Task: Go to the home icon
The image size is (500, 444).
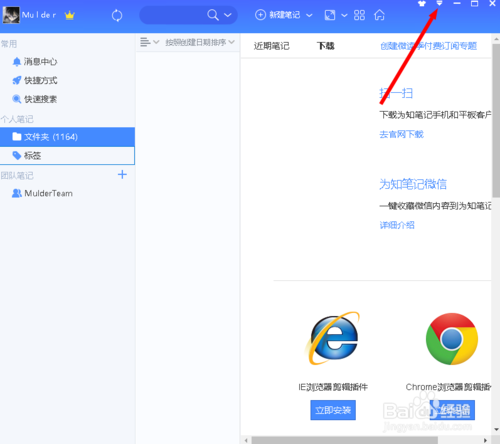Action: (x=379, y=15)
